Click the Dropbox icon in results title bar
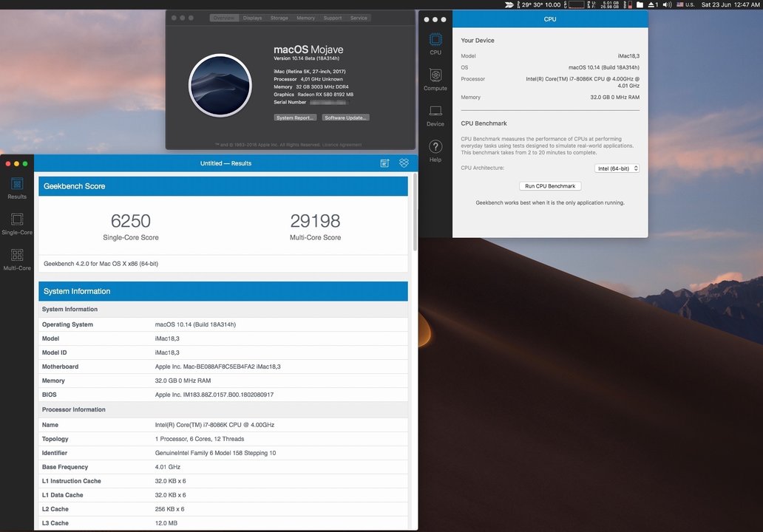 tap(404, 163)
